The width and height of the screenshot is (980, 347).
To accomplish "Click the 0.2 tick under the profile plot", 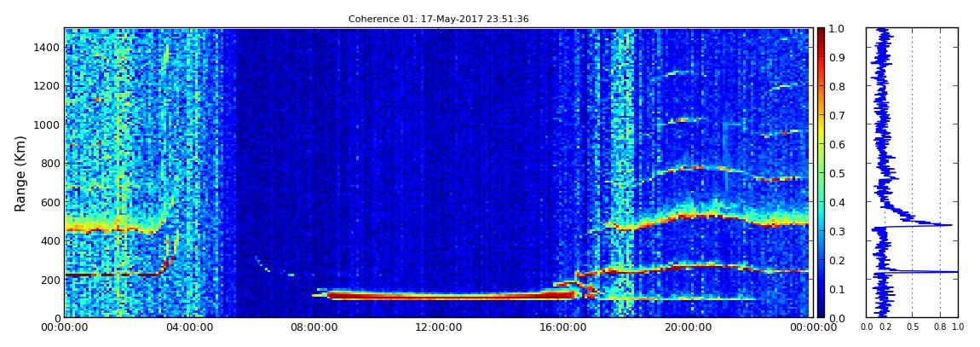I will [885, 327].
